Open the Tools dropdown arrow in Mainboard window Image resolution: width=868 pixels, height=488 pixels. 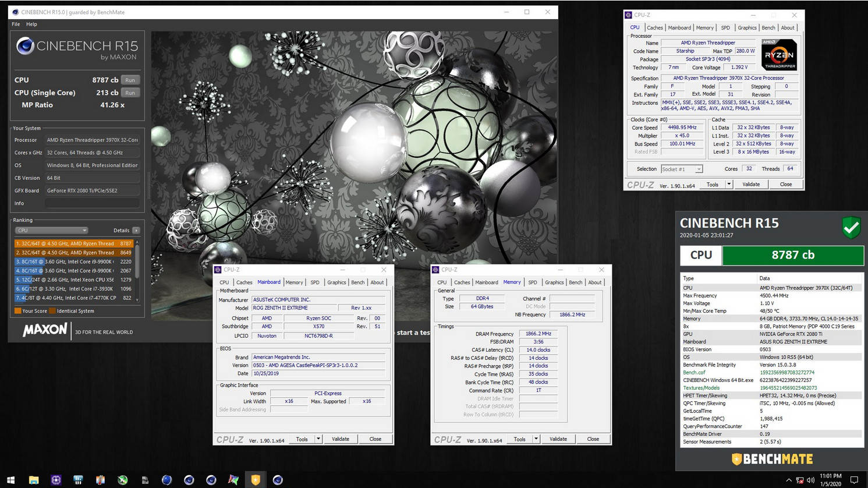tap(318, 439)
